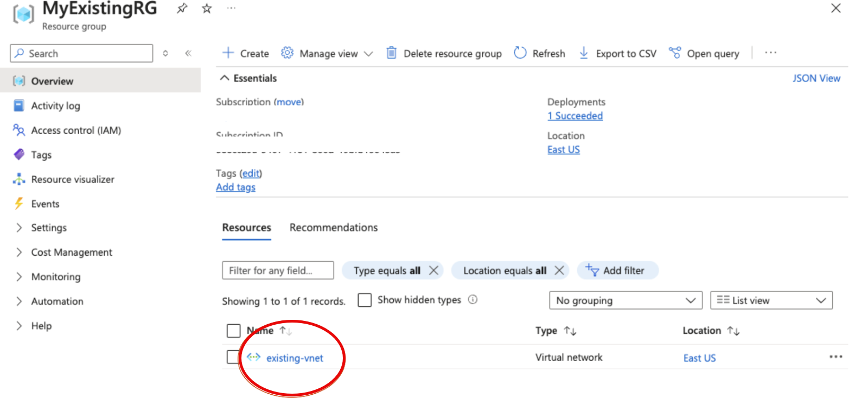Click the 1 Succeeded deployments link
The height and width of the screenshot is (404, 868).
pyautogui.click(x=575, y=116)
